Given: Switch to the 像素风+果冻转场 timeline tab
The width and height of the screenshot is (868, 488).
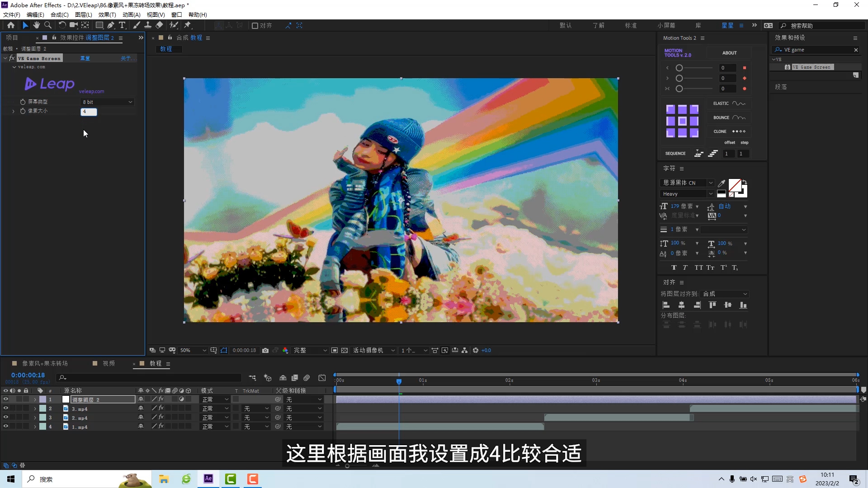Looking at the screenshot, I should (x=45, y=363).
